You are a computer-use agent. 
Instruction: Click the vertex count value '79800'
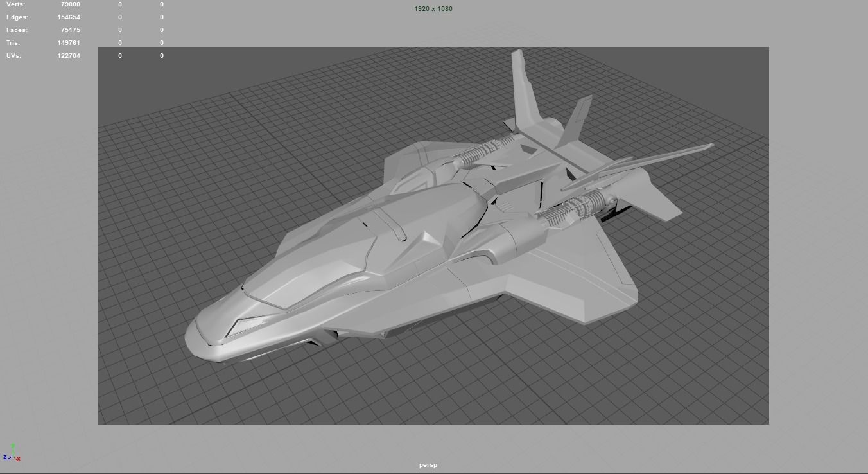[71, 4]
